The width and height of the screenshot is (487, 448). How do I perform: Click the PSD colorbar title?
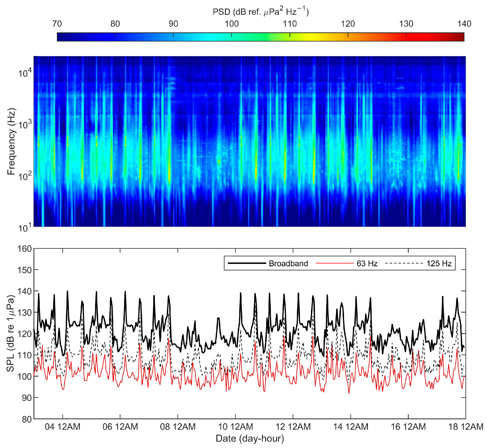tap(260, 12)
